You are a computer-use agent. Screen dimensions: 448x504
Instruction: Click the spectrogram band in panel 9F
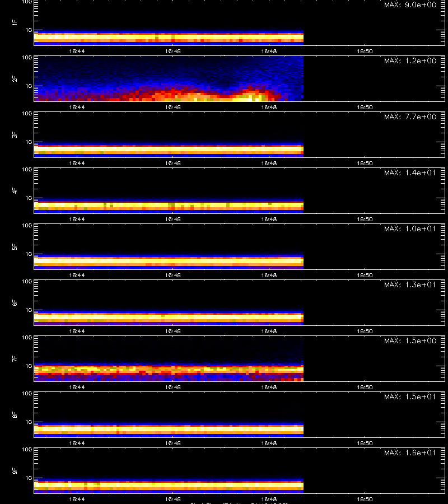tap(169, 486)
